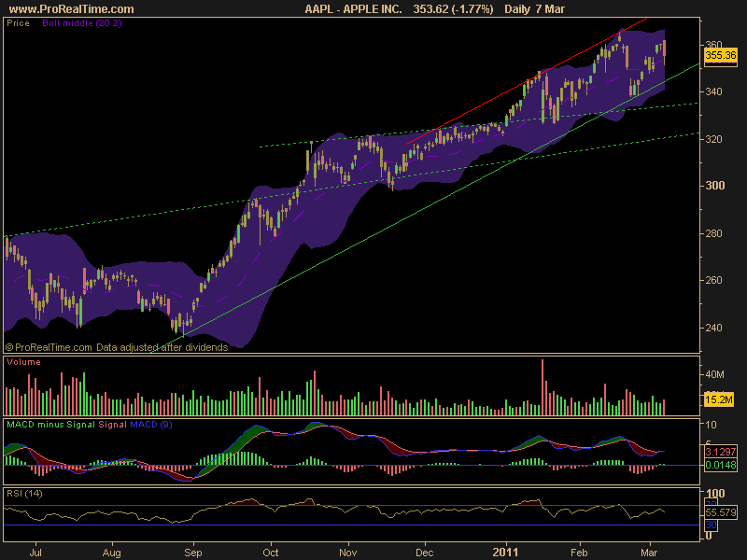Click the 300 price axis label
The image size is (747, 560).
tap(715, 186)
